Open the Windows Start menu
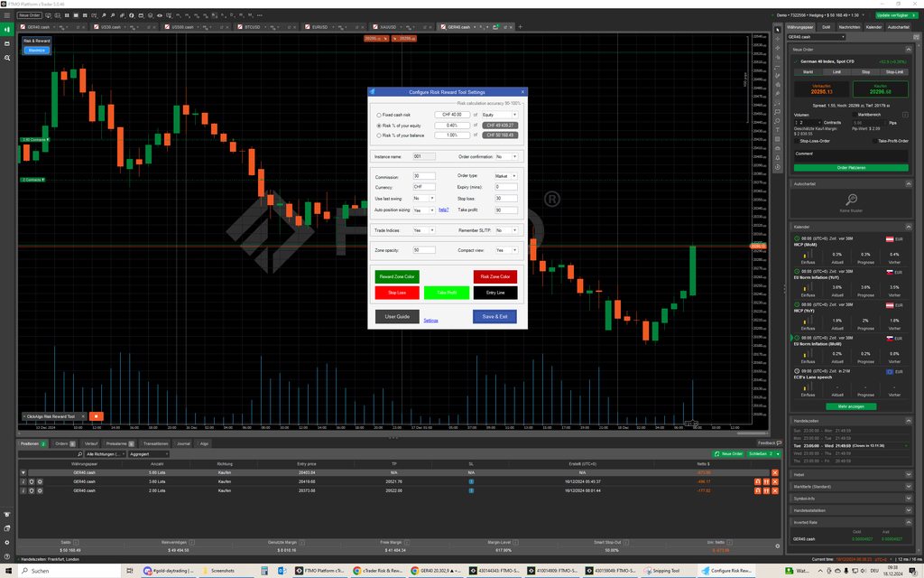The image size is (924, 578). point(8,571)
